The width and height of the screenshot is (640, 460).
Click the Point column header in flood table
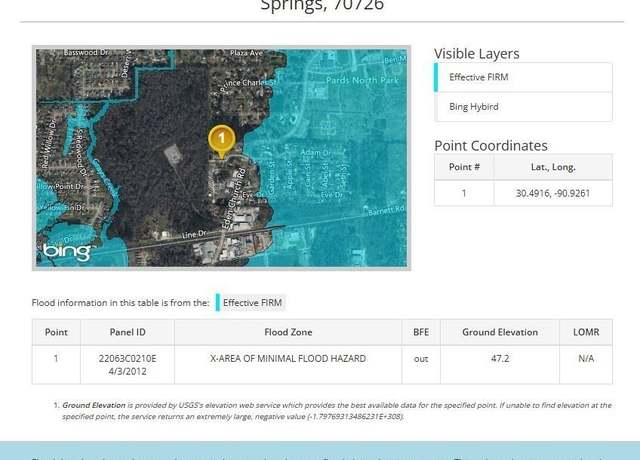click(56, 332)
